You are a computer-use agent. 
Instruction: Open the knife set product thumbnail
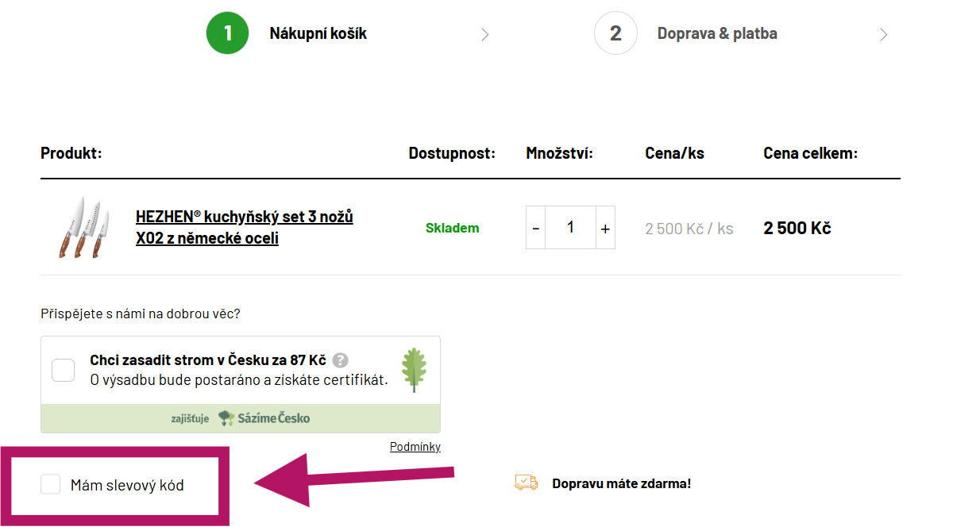[79, 228]
